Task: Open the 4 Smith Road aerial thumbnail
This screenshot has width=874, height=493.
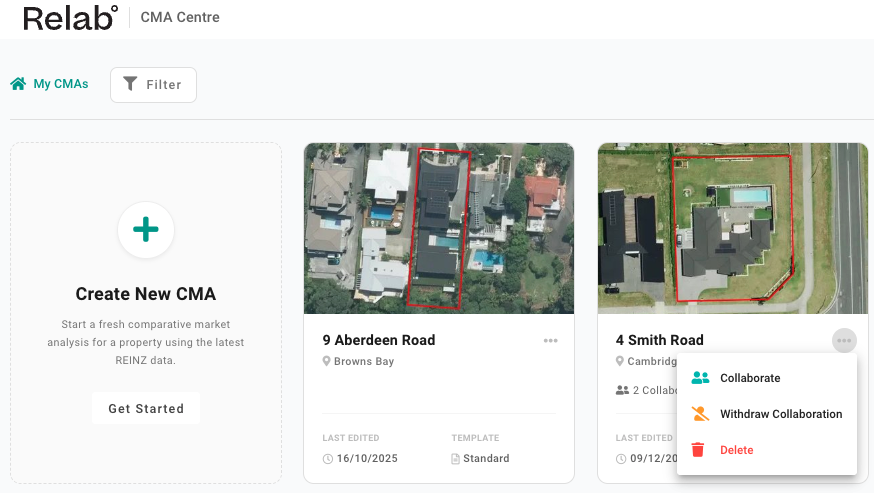Action: [x=732, y=228]
